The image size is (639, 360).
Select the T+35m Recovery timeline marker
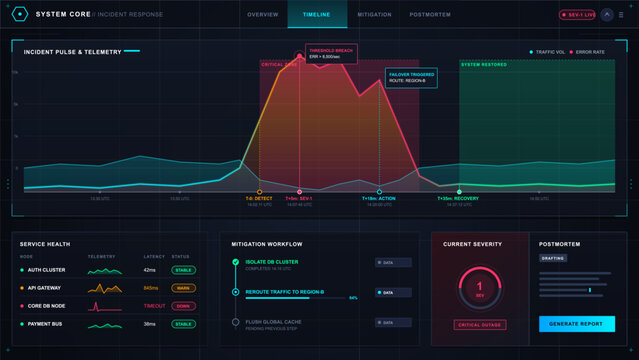coord(459,192)
